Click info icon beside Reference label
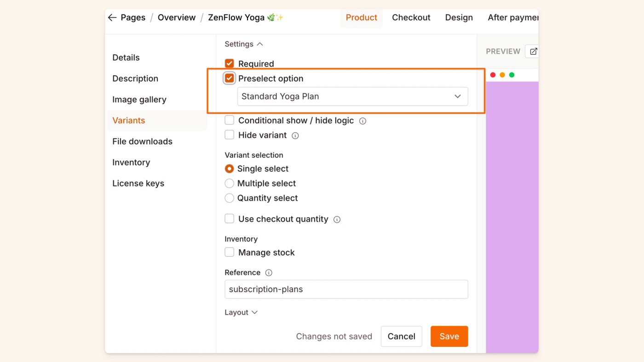 tap(269, 273)
